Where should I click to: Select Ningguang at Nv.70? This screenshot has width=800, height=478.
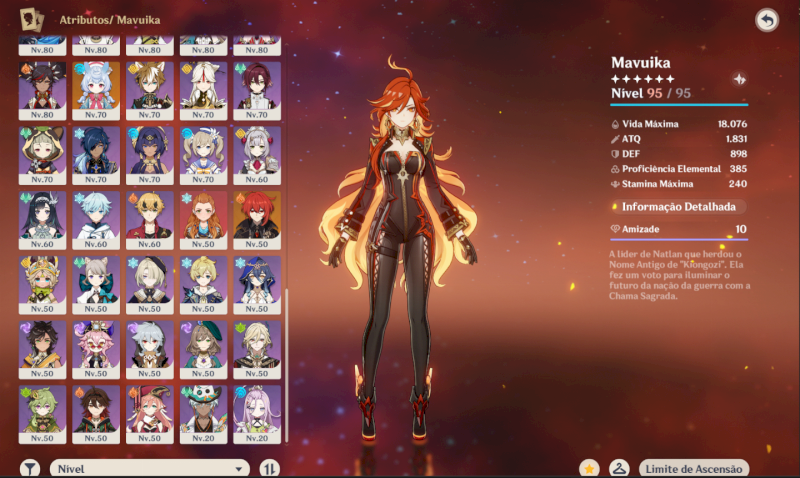(203, 91)
